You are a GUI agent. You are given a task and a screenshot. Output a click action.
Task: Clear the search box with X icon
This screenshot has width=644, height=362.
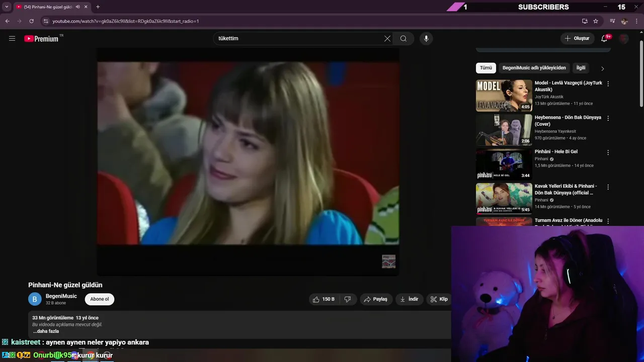coord(387,38)
